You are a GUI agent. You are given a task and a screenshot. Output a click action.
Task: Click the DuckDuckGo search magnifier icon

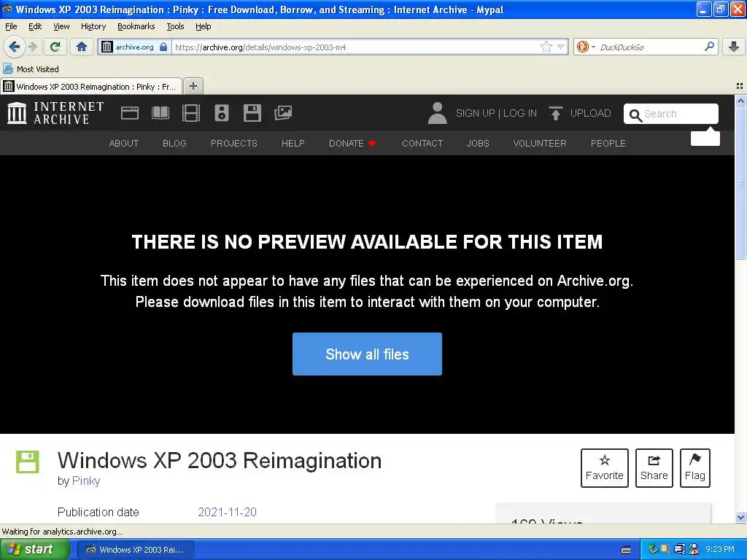coord(709,47)
